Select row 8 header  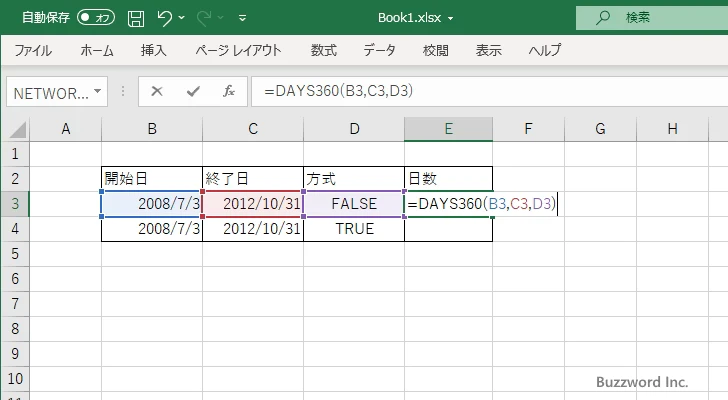15,329
